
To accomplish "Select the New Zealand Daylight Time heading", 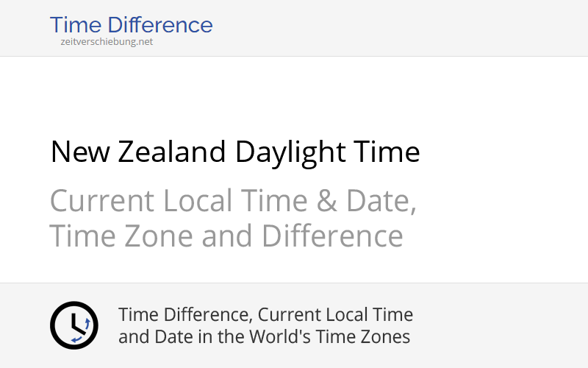I will (x=234, y=152).
